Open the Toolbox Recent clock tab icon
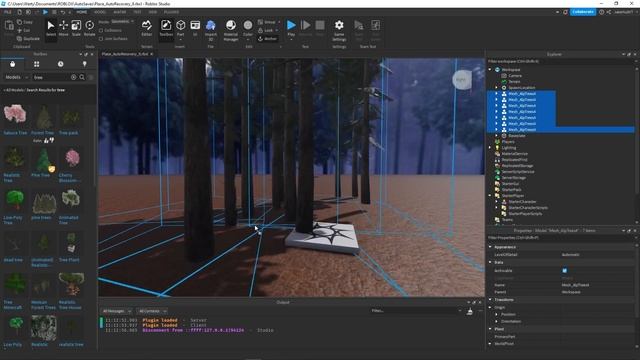The width and height of the screenshot is (640, 360). point(60,64)
